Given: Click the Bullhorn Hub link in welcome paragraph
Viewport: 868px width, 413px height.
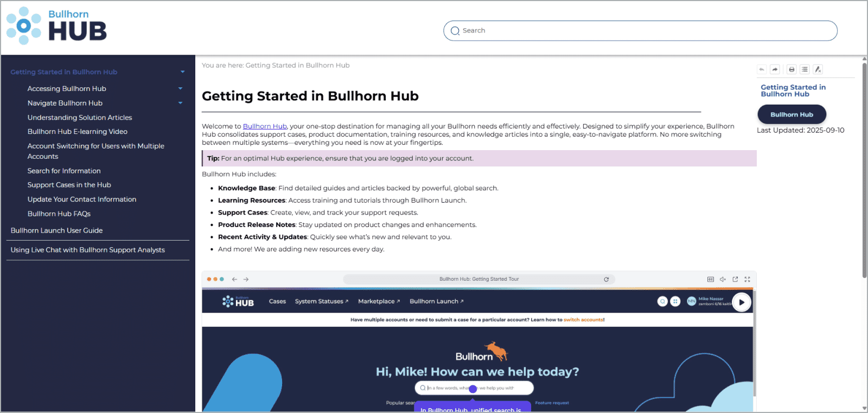Looking at the screenshot, I should 265,126.
